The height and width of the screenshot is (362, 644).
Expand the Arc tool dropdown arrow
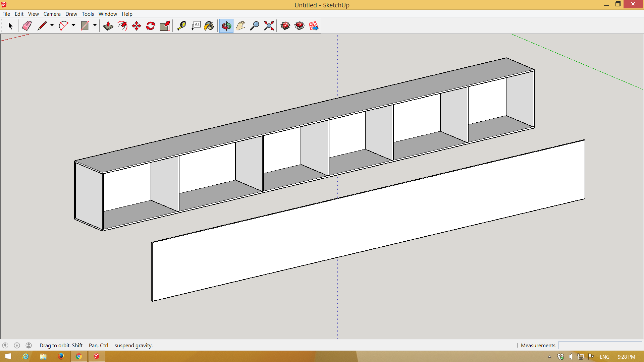tap(73, 25)
